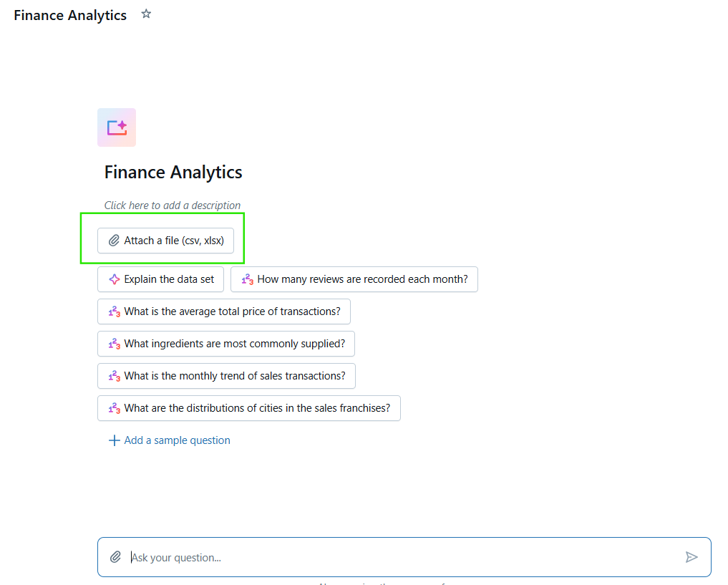728x585 pixels.
Task: Select the distributions of cities in franchises question
Action: (x=248, y=408)
